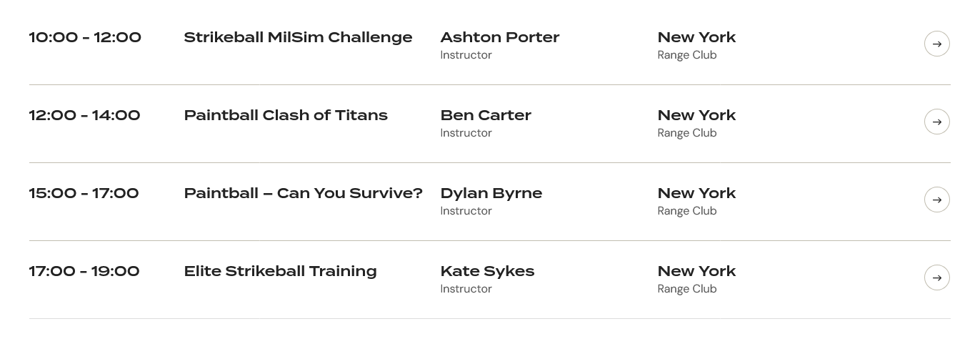The image size is (980, 339).
Task: View instructor Ashton Porter
Action: point(500,37)
